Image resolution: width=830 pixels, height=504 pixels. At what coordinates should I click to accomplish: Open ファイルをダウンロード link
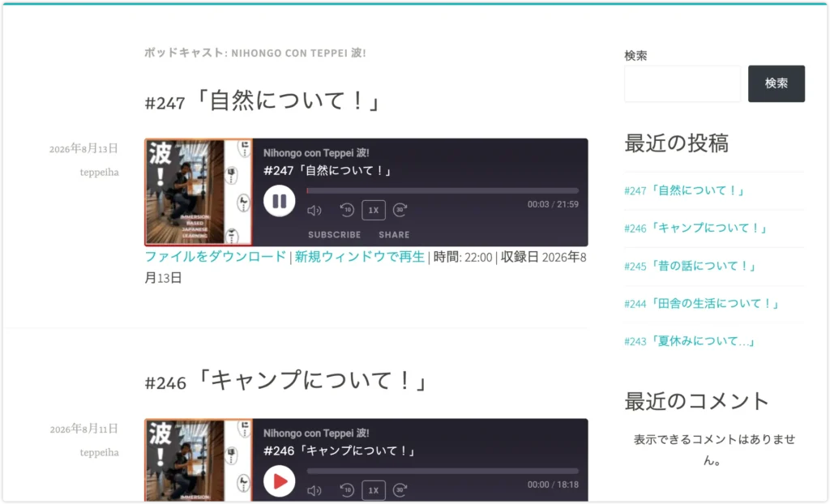tap(216, 257)
